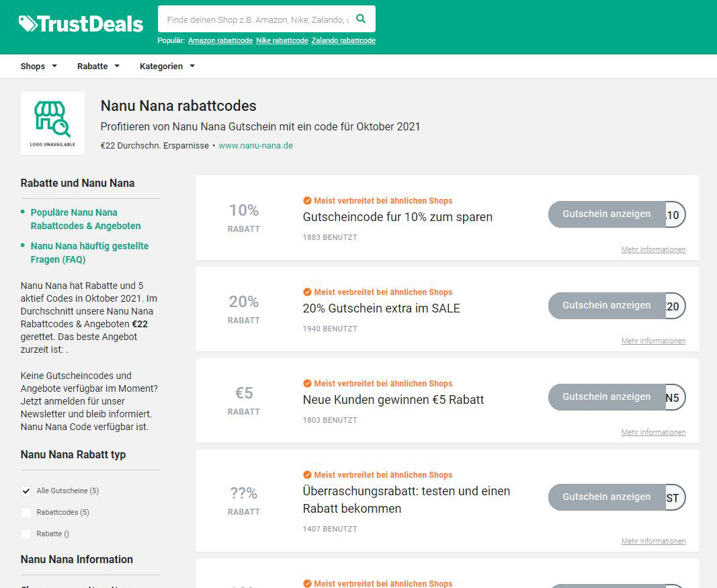Open the Amazon rabattcode popular link
Screen dimensions: 717x588
(x=220, y=41)
